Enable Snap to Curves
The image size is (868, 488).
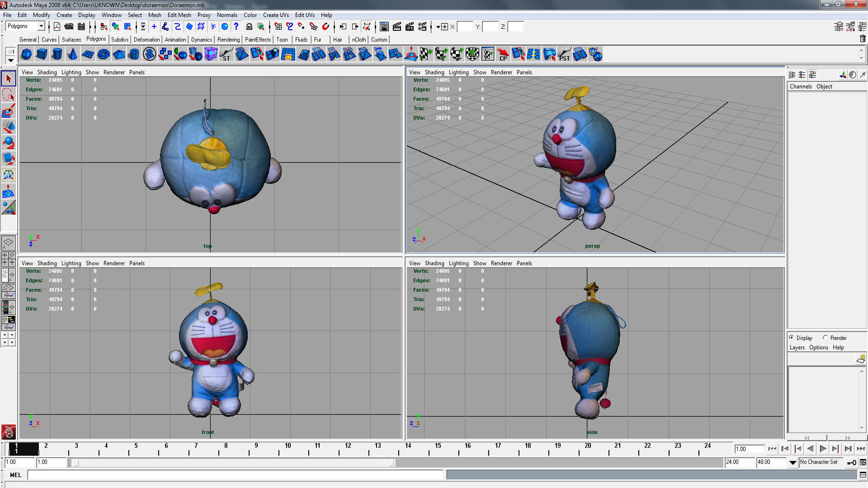[290, 27]
